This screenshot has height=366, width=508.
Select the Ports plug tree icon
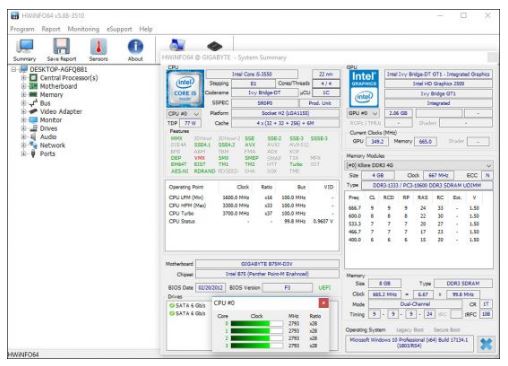(33, 154)
